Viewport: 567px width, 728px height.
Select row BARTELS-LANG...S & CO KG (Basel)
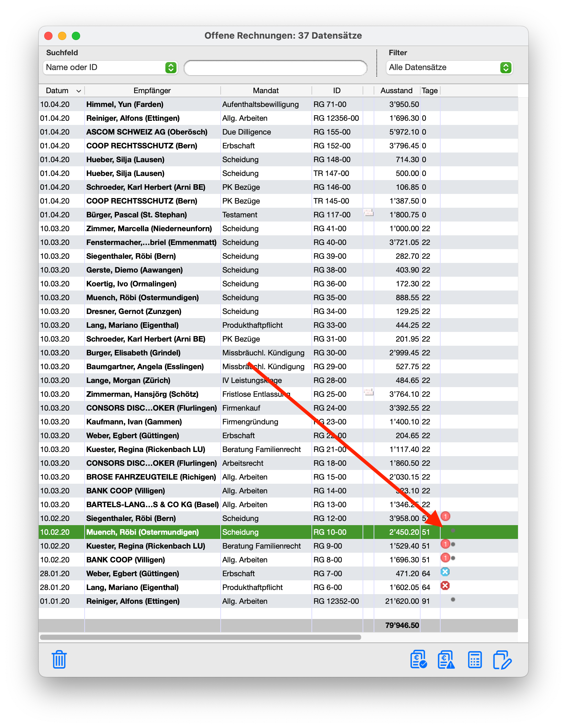coord(278,504)
